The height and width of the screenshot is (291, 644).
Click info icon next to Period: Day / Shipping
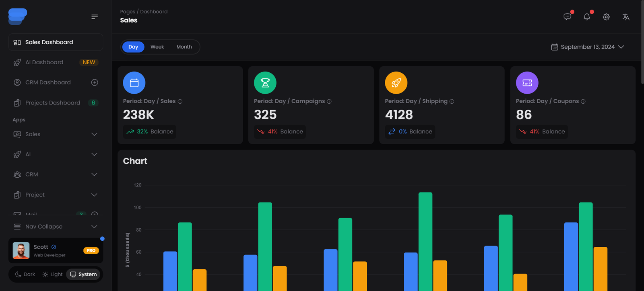452,101
